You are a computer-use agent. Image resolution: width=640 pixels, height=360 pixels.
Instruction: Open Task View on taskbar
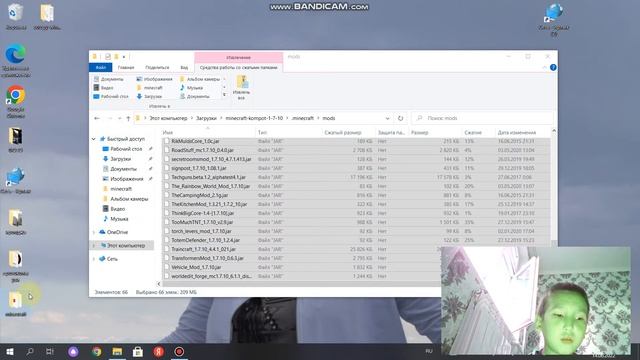(50, 351)
